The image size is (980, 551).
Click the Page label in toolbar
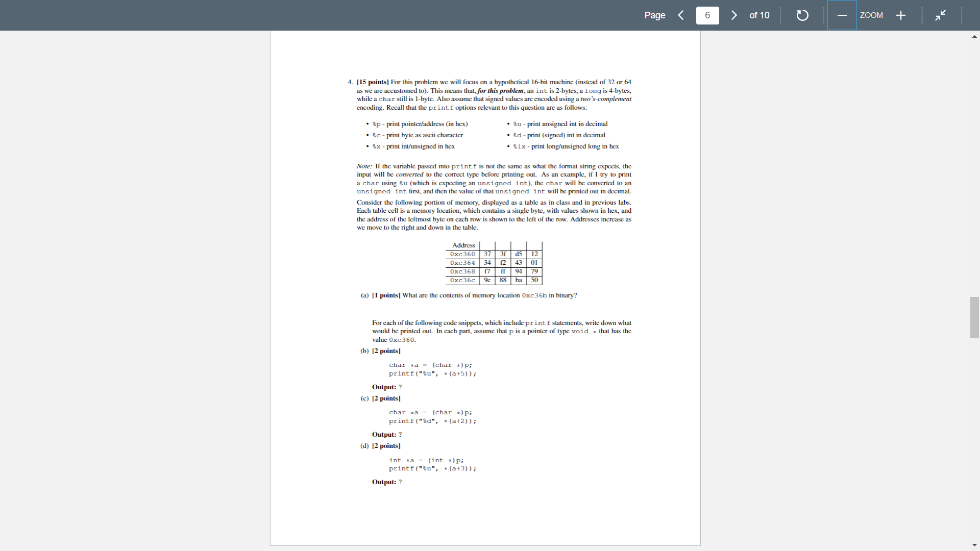pos(655,15)
